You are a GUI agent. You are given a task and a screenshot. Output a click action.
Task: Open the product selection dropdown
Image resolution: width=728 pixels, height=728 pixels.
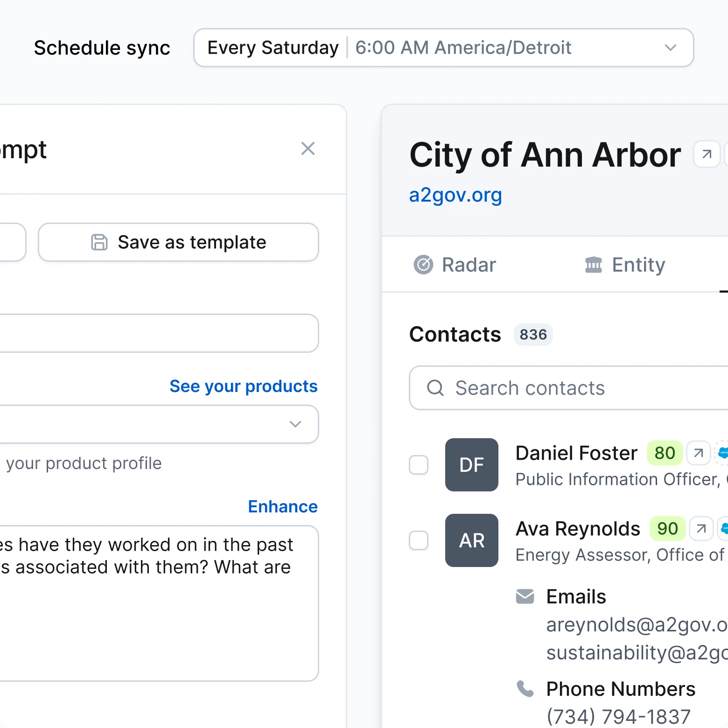(159, 424)
